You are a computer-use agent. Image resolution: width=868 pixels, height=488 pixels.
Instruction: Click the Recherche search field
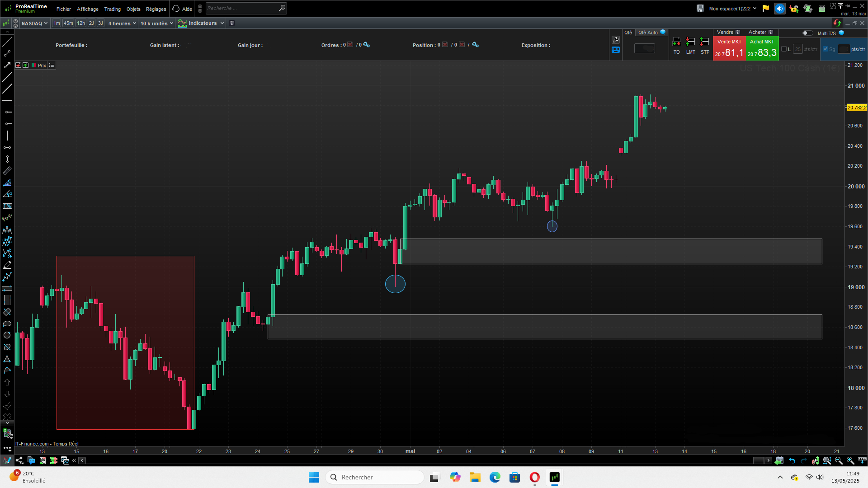tap(241, 8)
